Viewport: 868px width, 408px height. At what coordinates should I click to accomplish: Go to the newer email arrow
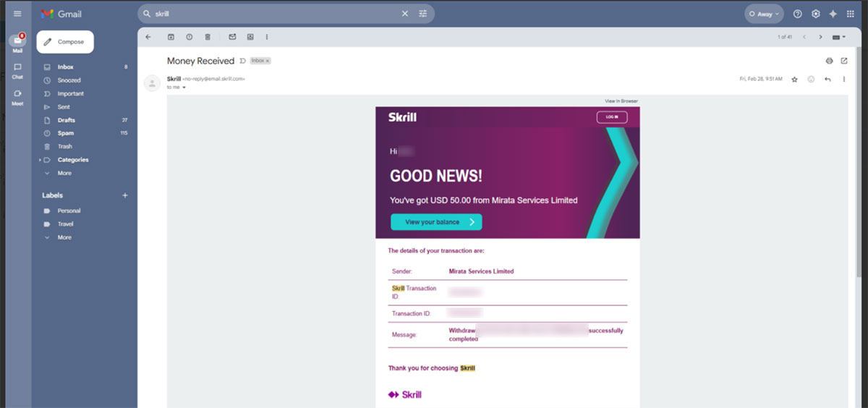click(x=804, y=37)
